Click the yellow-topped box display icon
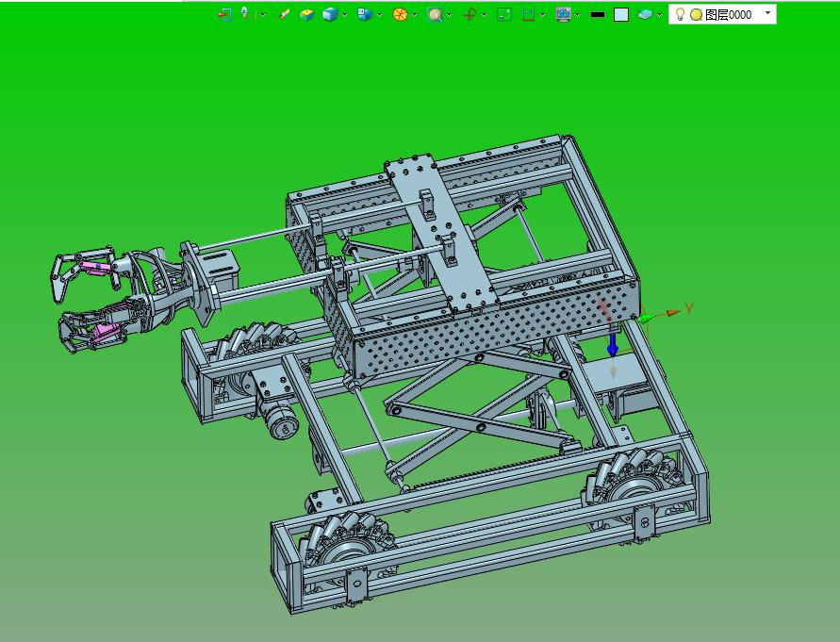This screenshot has width=840, height=642. click(x=306, y=14)
